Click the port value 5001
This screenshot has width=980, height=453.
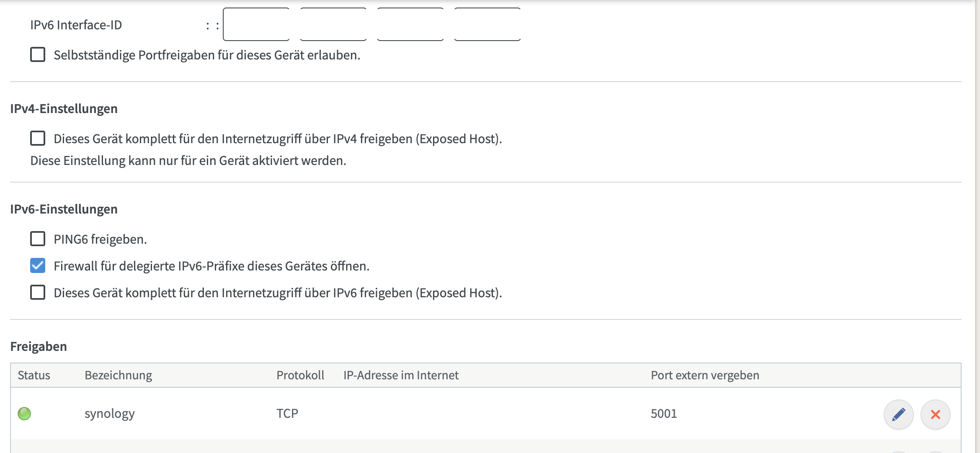(664, 414)
